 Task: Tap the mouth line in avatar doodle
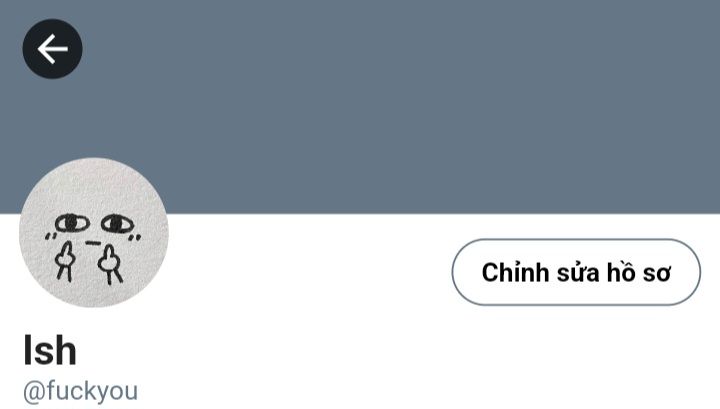coord(93,243)
